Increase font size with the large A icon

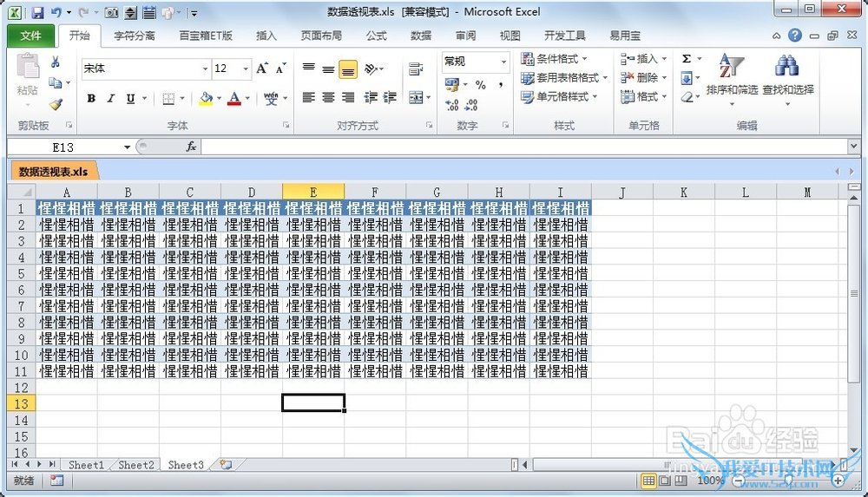point(262,69)
